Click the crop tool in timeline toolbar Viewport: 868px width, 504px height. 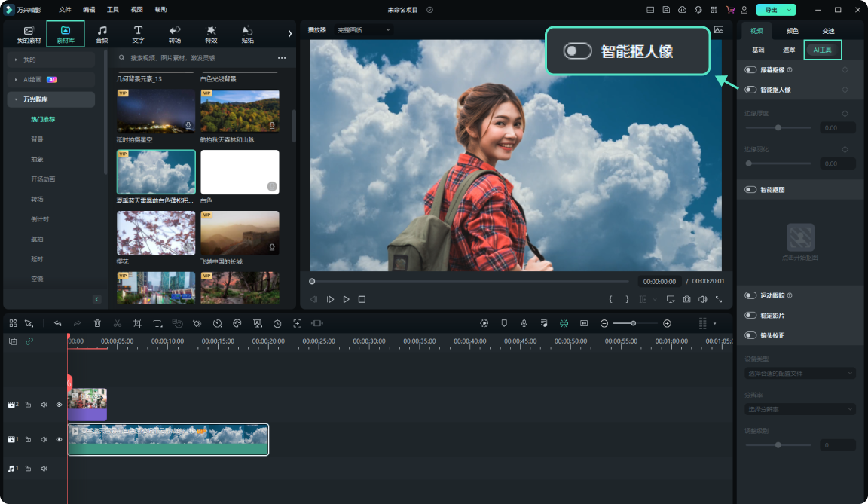tap(137, 323)
